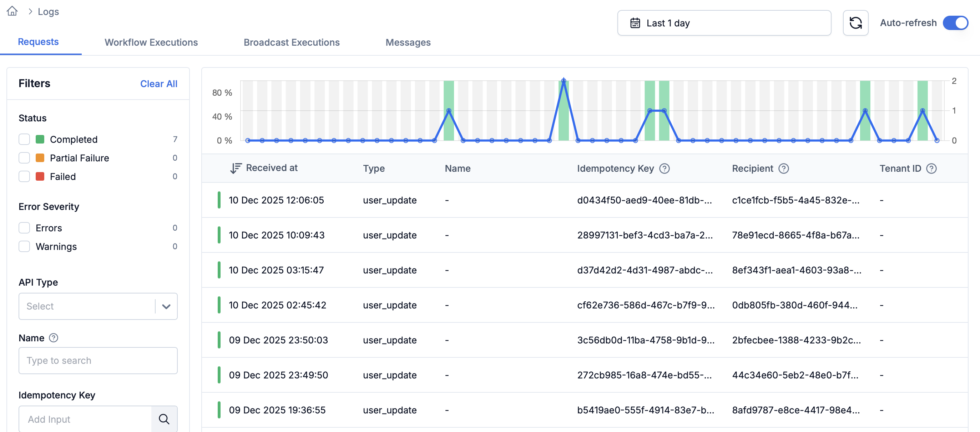Click the calendar icon in date range
The width and height of the screenshot is (980, 432).
click(x=635, y=23)
